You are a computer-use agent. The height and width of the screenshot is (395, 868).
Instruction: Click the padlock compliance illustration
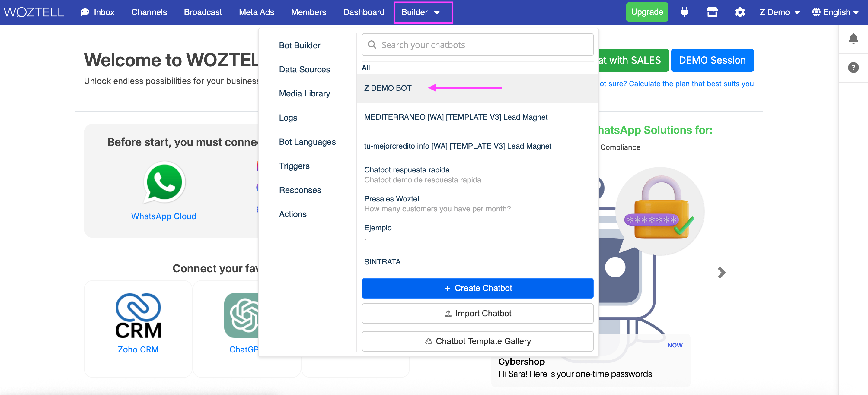point(660,211)
